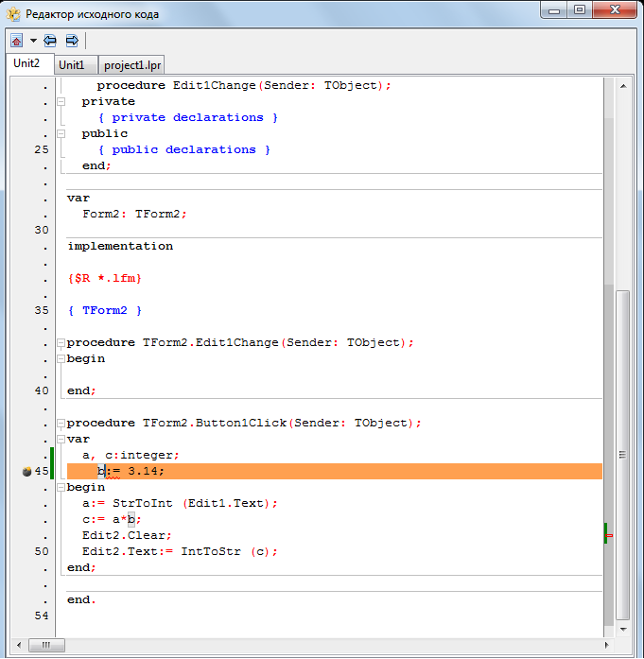Select the Unit2 tab
Screen dimensions: 644x659
tap(26, 64)
